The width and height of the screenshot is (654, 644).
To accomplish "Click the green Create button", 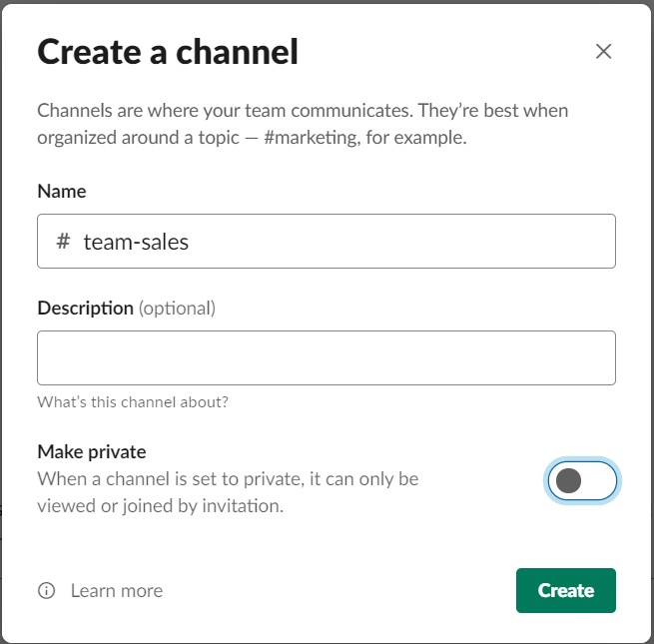I will click(x=565, y=590).
